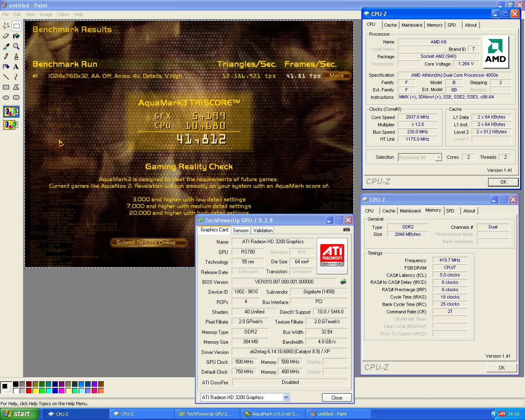Choose the Ellipse shape tool
Screen dimensions: 525x420
coord(6,98)
